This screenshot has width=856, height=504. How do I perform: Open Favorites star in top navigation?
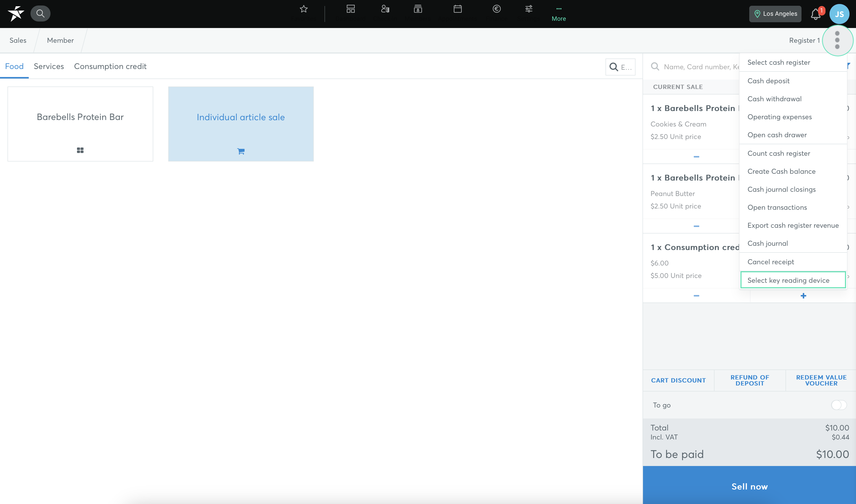pos(304,9)
